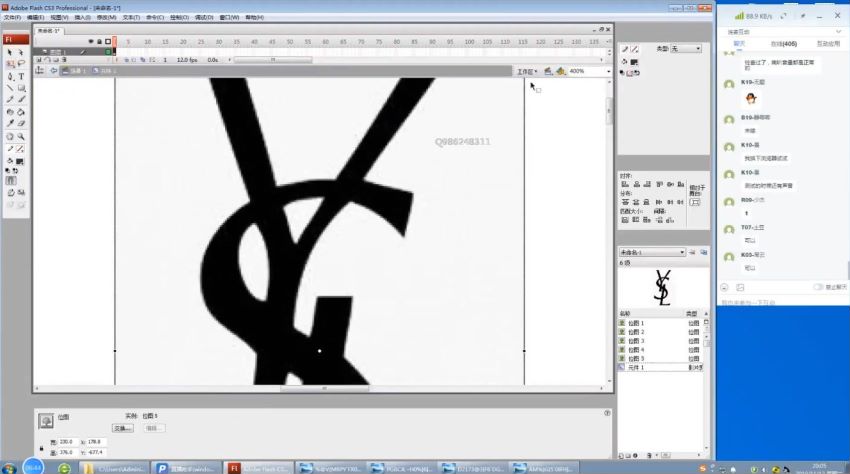Click align horizontal center icon in Align panel

coord(636,184)
